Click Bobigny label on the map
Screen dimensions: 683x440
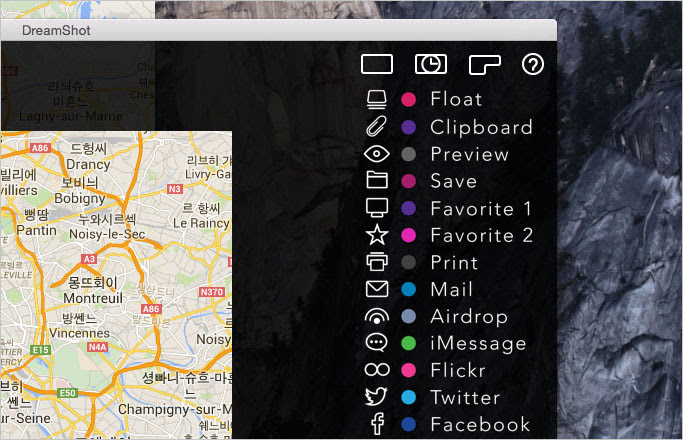(x=80, y=198)
